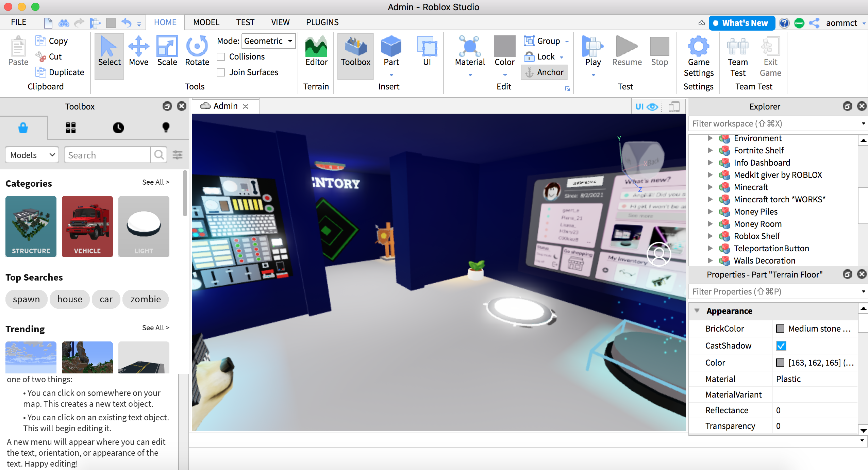This screenshot has width=868, height=470.
Task: Start a Team Test
Action: click(x=738, y=56)
